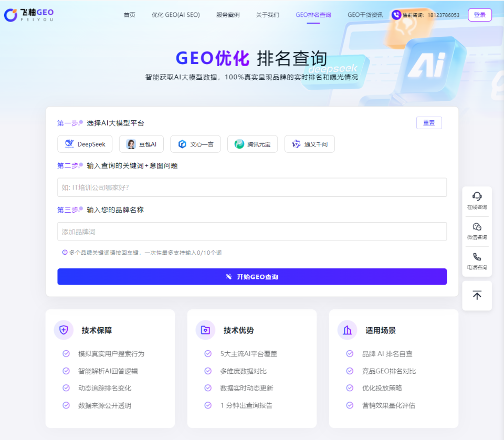Click the keyword query input field
Viewport: 504px width, 440px height.
pyautogui.click(x=252, y=187)
